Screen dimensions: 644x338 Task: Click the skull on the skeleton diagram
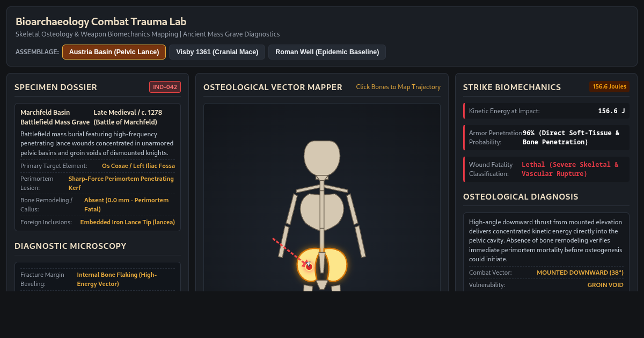coord(322,158)
